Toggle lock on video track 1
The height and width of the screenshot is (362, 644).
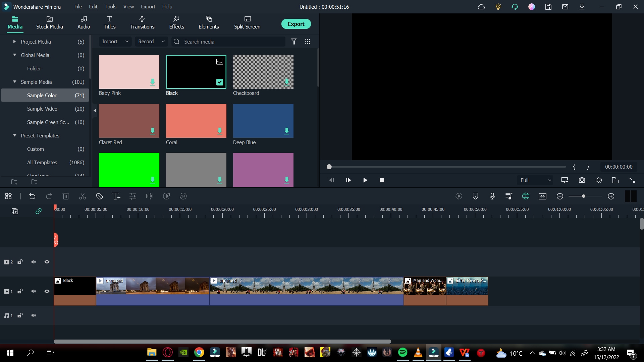coord(20,291)
